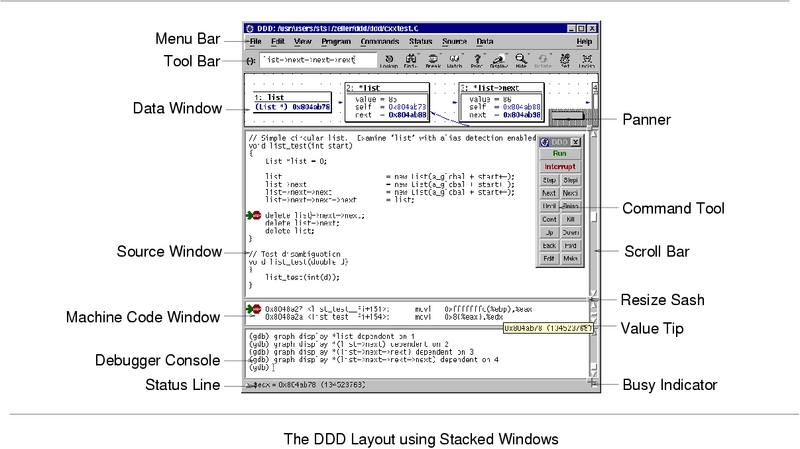Click the Kill button

570,219
